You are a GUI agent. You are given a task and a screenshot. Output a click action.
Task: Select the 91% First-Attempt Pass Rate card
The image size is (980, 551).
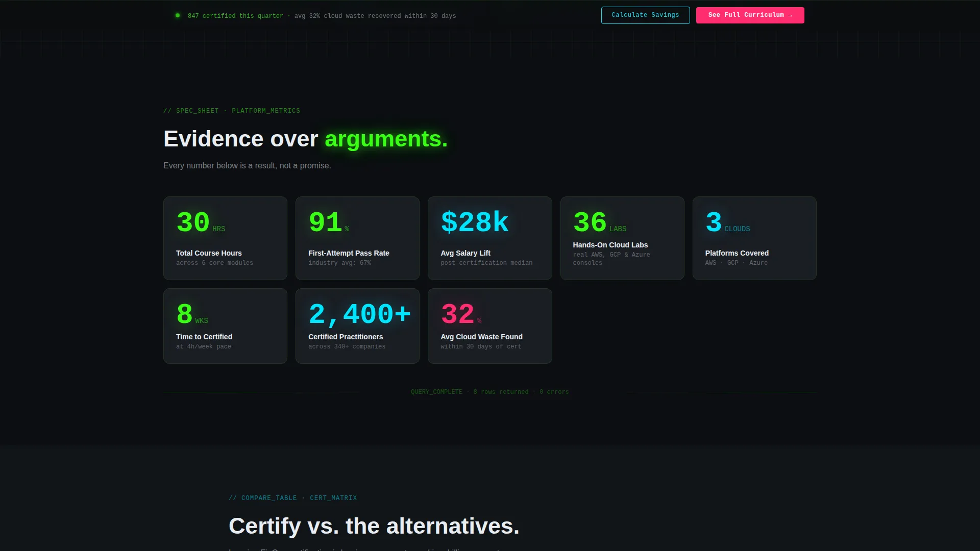(357, 238)
